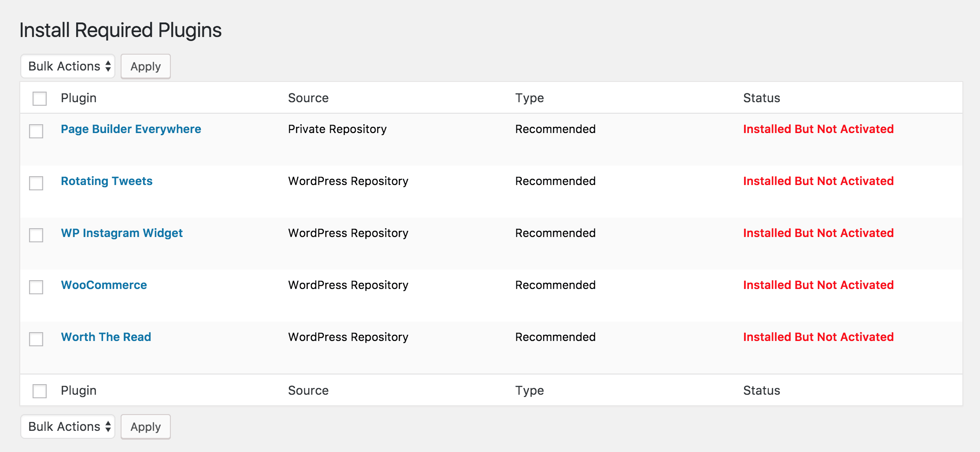The width and height of the screenshot is (980, 452).
Task: Click the Plugin column header at top
Action: pyautogui.click(x=78, y=98)
